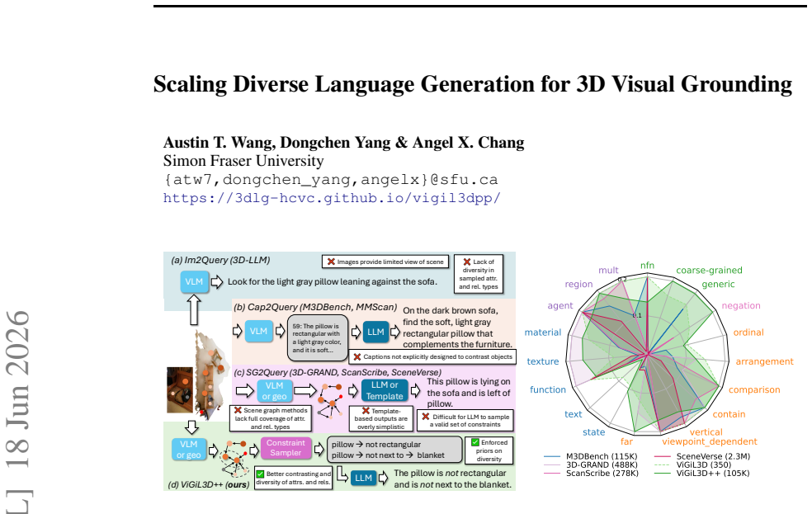Click the scene graph node diagram in SG2Query
Image resolution: width=812 pixels, height=514 pixels.
(x=330, y=400)
